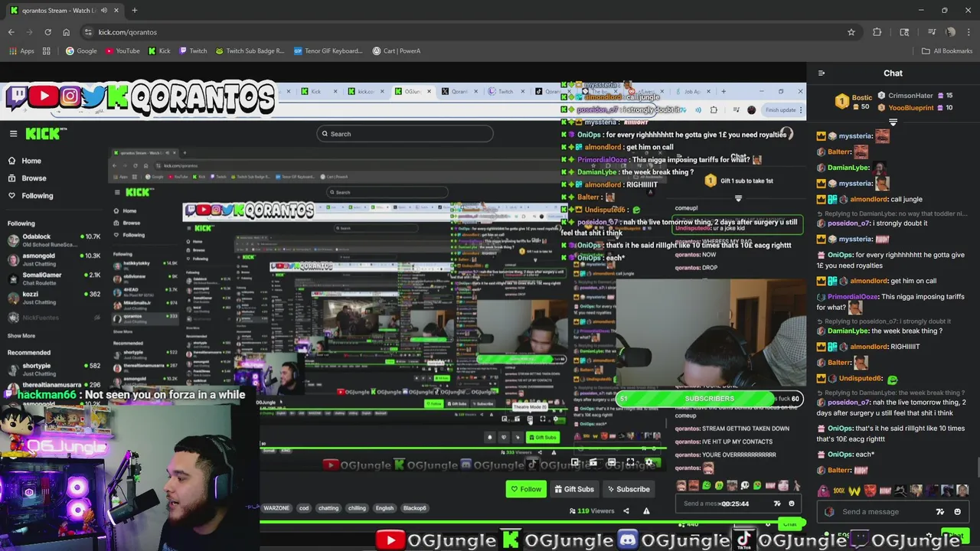Toggle the Kick sidebar hamburger menu
The width and height of the screenshot is (980, 551).
[x=13, y=133]
